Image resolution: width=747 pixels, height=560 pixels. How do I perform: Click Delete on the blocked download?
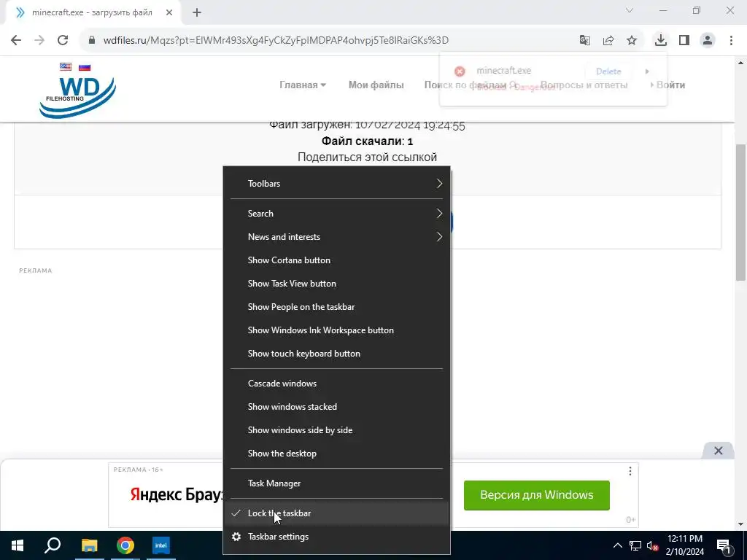point(608,71)
